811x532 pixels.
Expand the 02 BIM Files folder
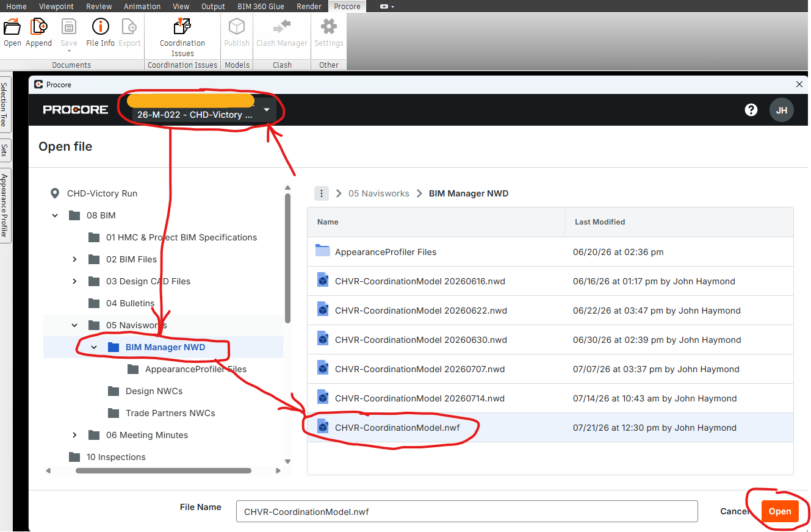pos(74,259)
